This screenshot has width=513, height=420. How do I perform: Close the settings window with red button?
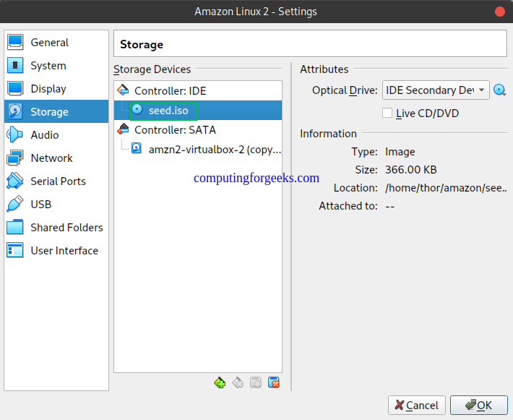point(499,12)
